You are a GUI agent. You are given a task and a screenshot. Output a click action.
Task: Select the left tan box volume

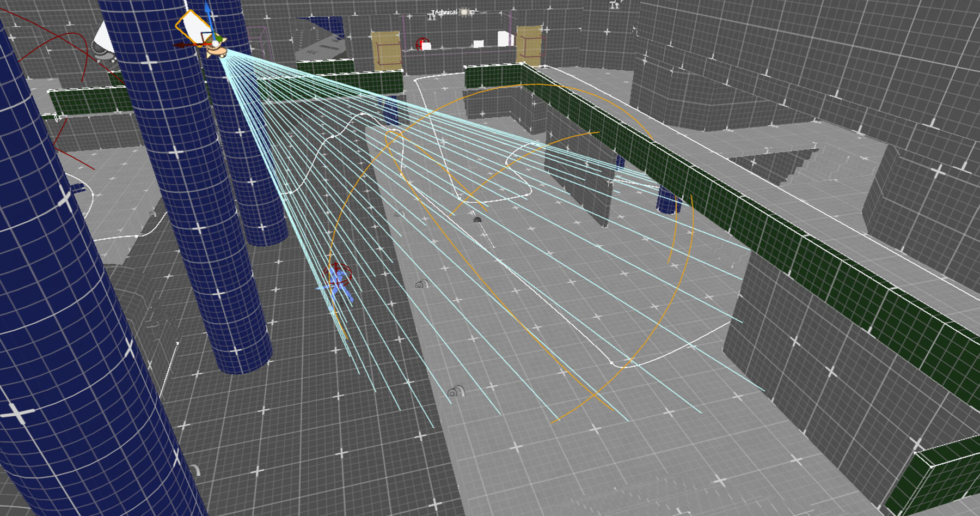click(x=386, y=50)
